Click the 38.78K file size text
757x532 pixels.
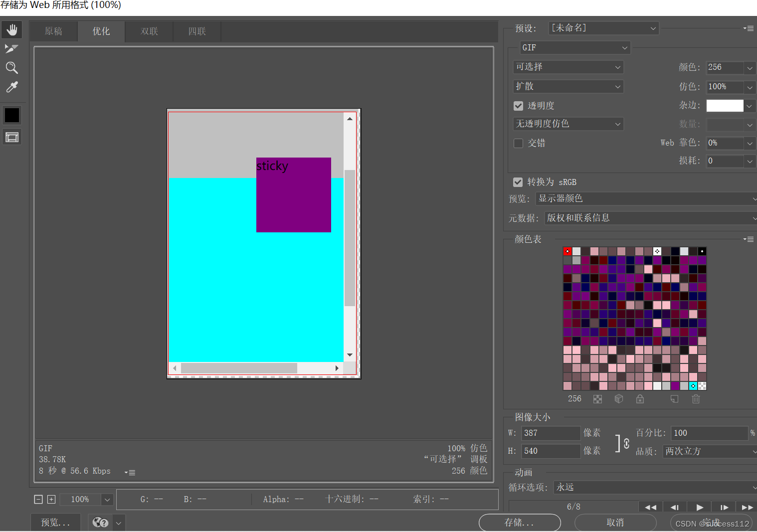pyautogui.click(x=52, y=460)
